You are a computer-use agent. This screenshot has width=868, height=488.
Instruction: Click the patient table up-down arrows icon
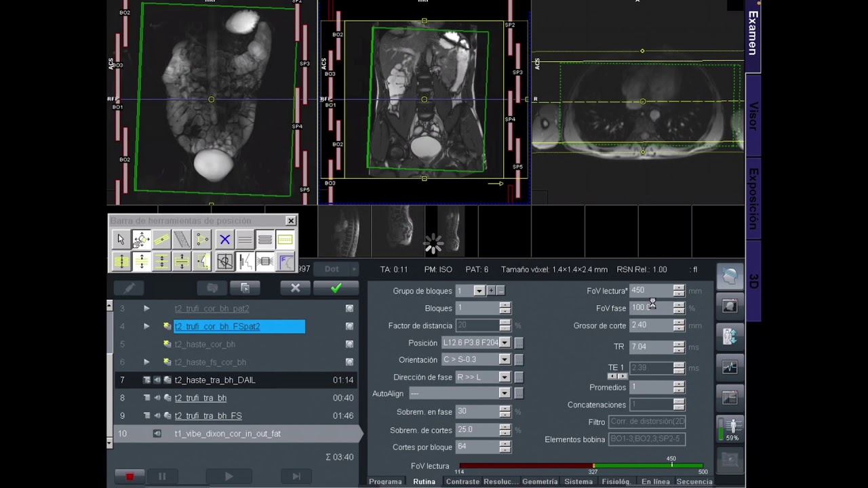tap(730, 336)
